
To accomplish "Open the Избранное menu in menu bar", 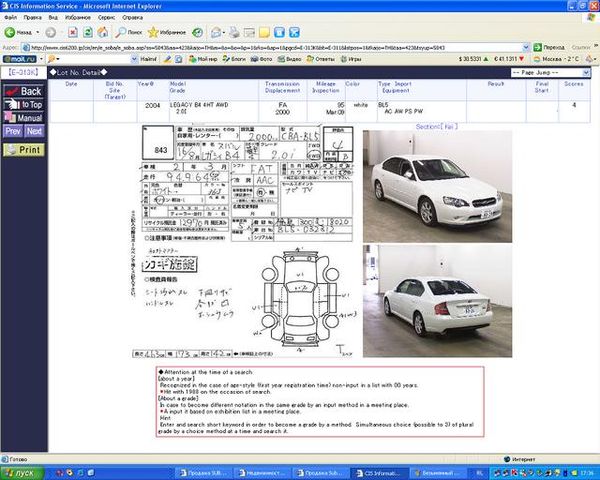I will [78, 18].
